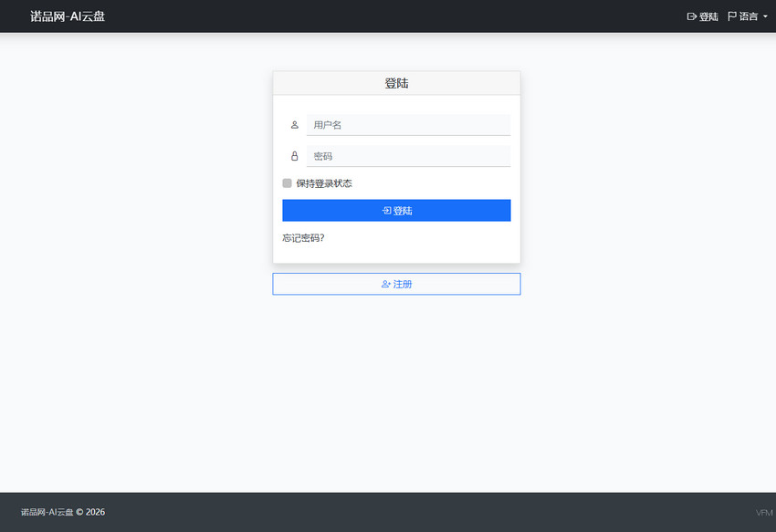Click the login arrow icon beside navbar 登陆

click(691, 16)
